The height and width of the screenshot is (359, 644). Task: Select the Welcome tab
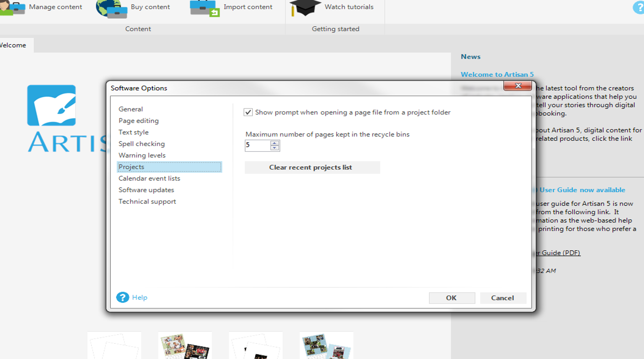[x=13, y=45]
